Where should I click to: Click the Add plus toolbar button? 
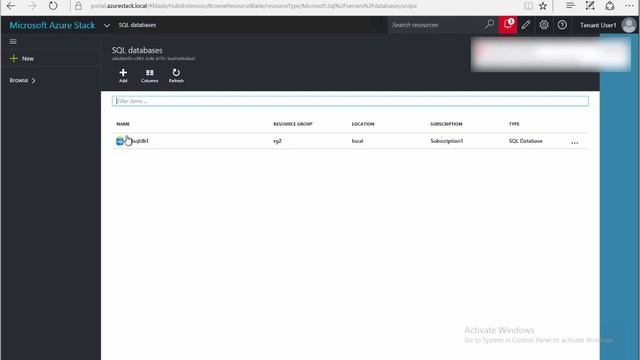coord(123,76)
